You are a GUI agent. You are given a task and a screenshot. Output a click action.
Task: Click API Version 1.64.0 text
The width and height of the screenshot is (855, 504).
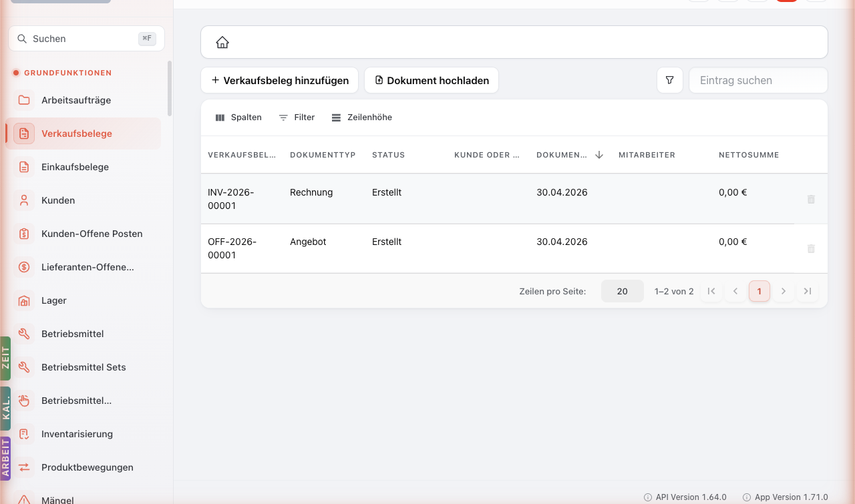691,497
